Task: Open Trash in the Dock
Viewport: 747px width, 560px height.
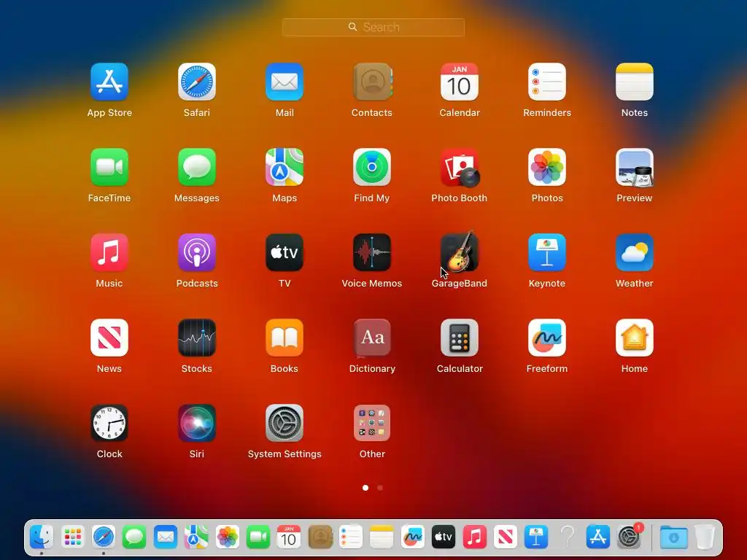Action: [705, 537]
